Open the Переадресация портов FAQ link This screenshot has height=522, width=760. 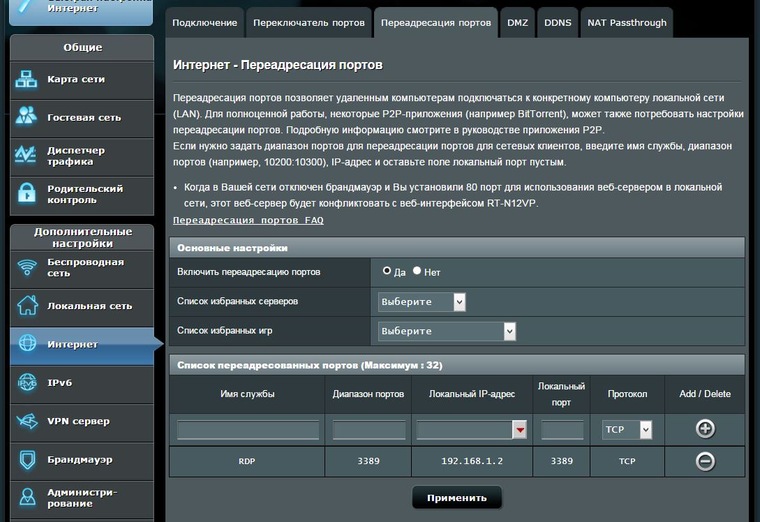click(x=248, y=220)
